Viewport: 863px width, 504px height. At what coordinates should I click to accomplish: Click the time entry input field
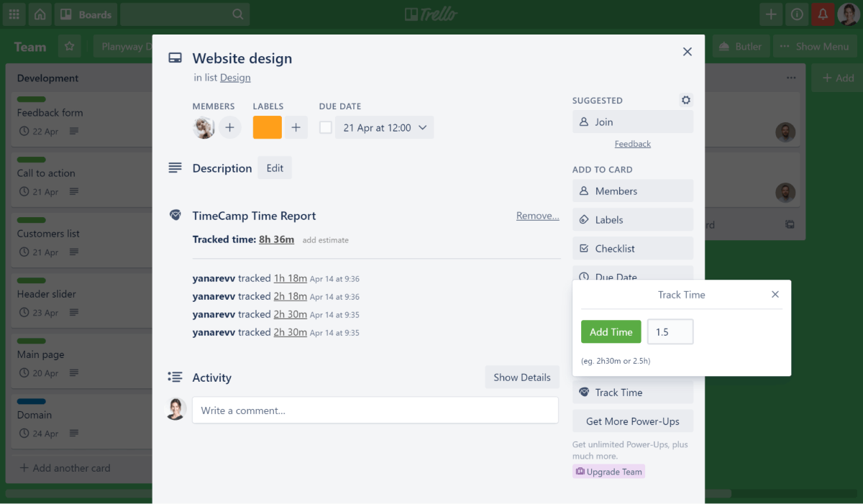670,332
